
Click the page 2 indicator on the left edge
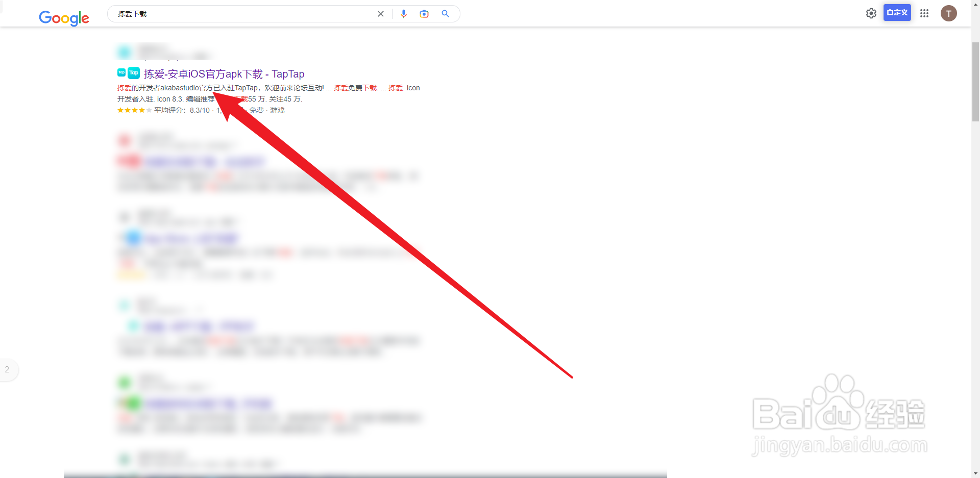[7, 369]
